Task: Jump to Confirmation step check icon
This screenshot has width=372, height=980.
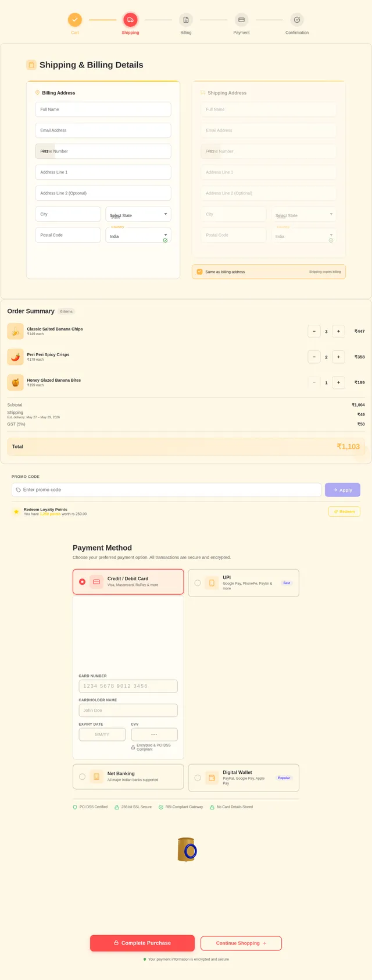Action: [297, 20]
